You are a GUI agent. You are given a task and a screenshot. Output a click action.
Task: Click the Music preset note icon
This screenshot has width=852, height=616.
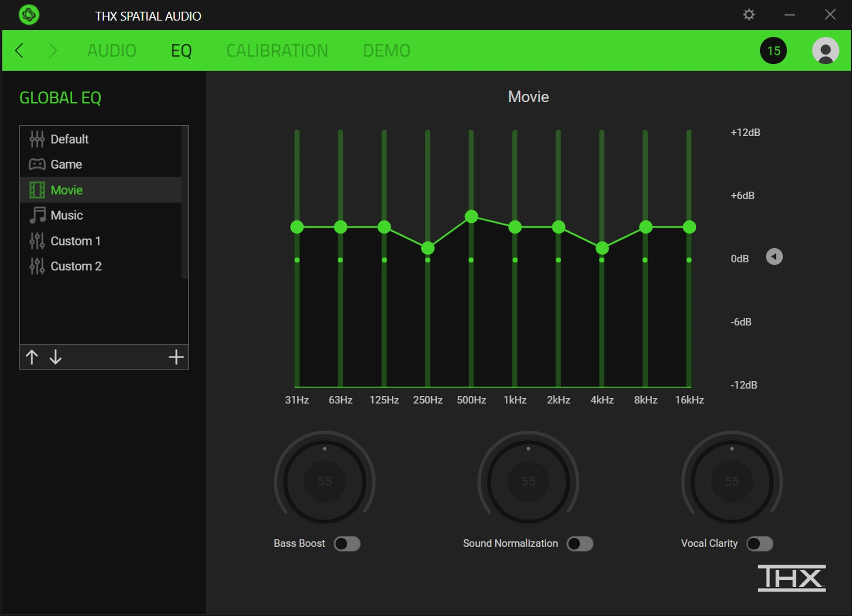[37, 215]
